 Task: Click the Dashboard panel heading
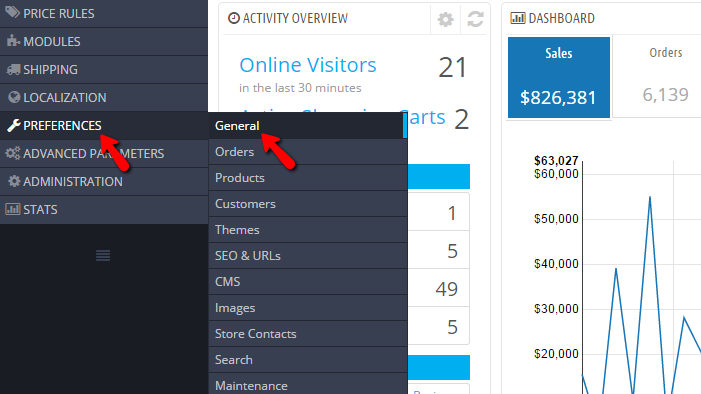coord(562,18)
